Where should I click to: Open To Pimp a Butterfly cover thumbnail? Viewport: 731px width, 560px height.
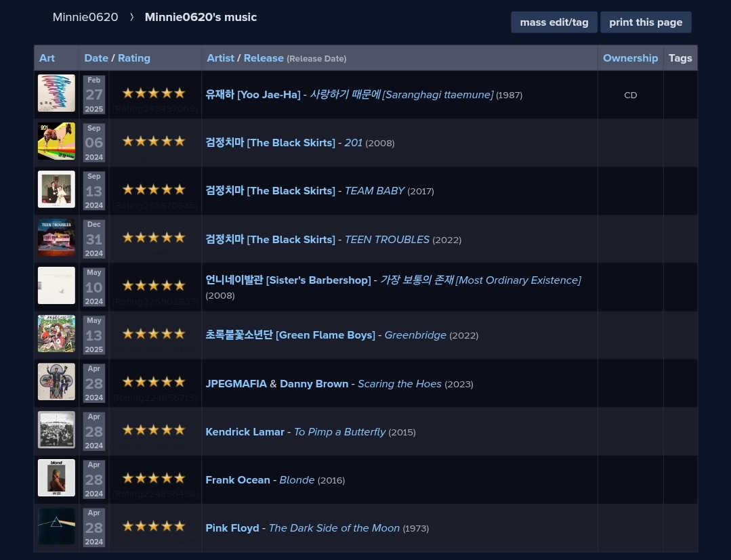pyautogui.click(x=56, y=429)
